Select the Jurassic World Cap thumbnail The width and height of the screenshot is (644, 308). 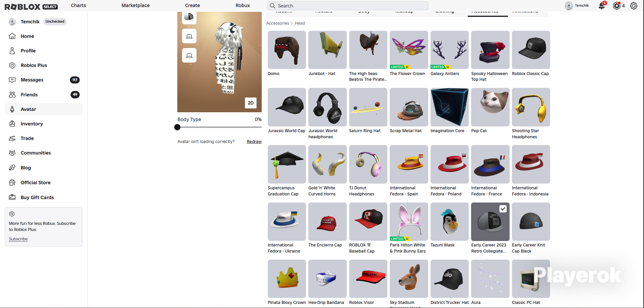(x=287, y=107)
